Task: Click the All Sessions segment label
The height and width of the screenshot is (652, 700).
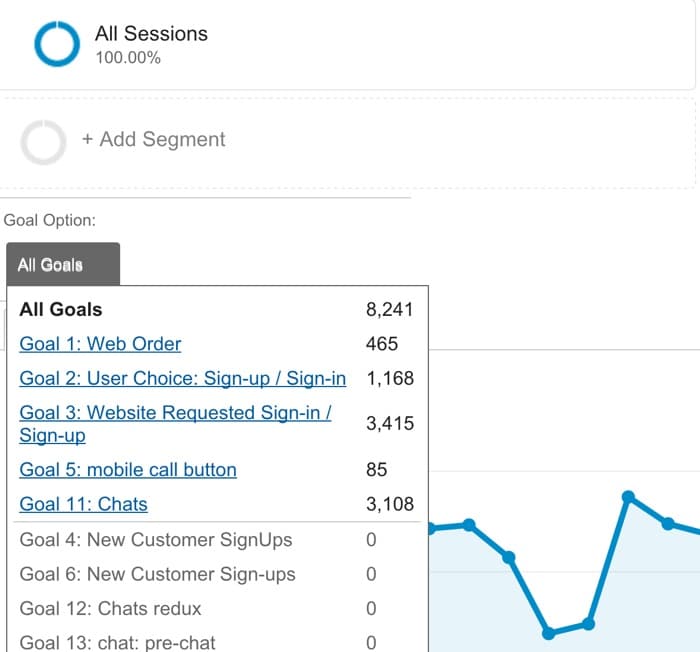Action: [151, 33]
